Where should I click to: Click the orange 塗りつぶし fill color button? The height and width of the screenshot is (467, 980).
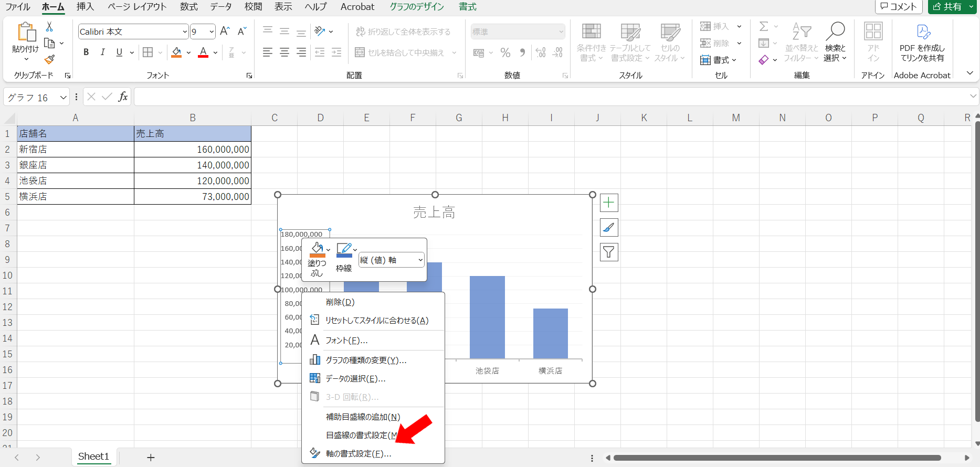coord(317,250)
